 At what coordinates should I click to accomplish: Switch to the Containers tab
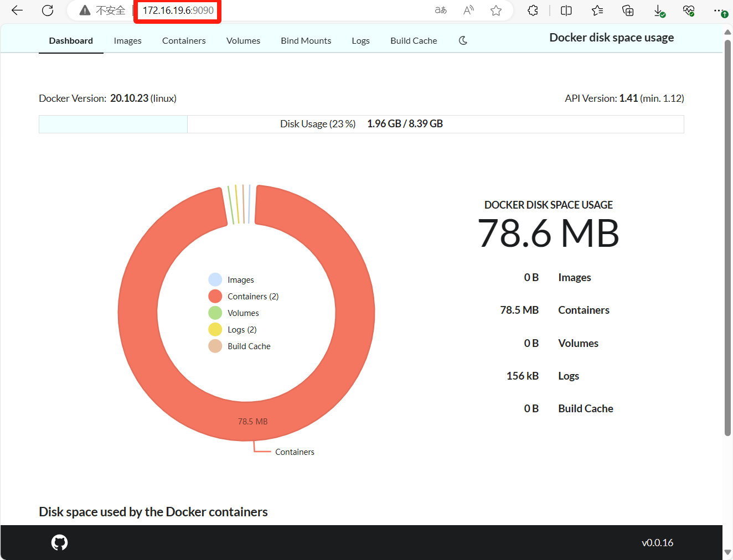(184, 41)
